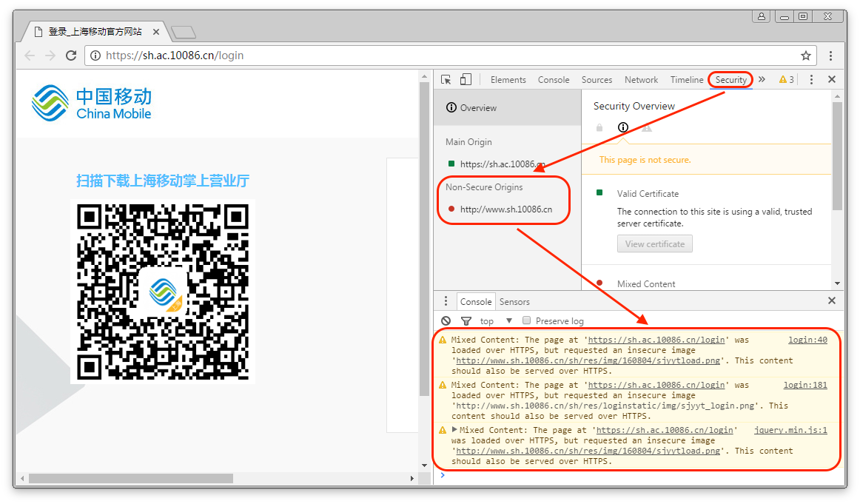This screenshot has height=504, width=860.
Task: Open the Chrome three-dot menu
Action: coord(830,56)
